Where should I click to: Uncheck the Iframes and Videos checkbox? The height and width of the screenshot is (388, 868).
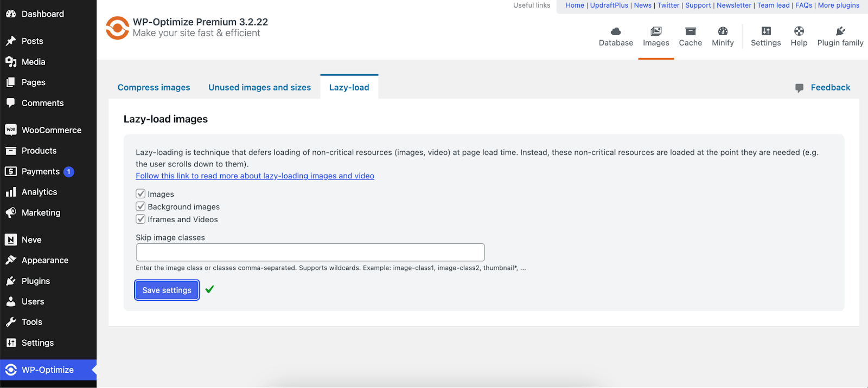[x=141, y=219]
